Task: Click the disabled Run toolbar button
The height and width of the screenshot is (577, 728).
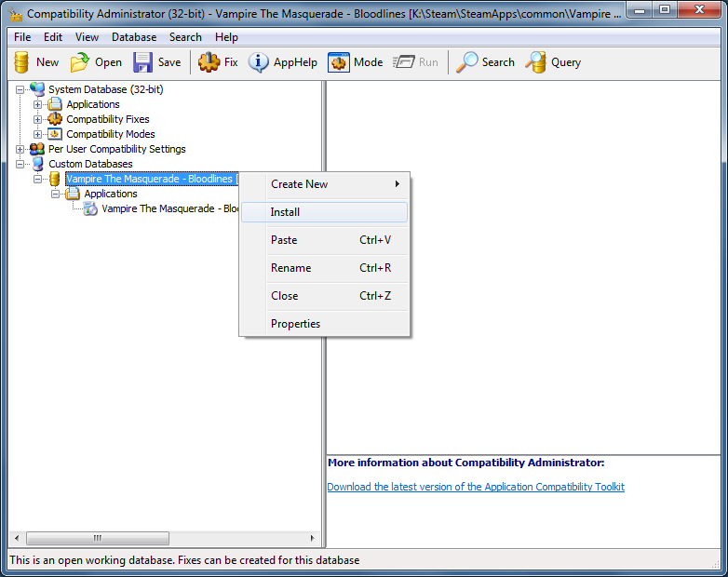Action: tap(415, 62)
